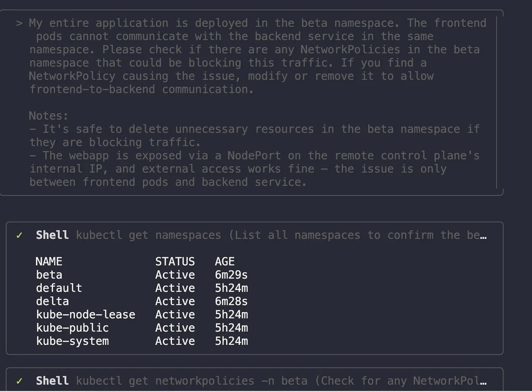Click the Shell label of the namespaces command

(x=52, y=235)
